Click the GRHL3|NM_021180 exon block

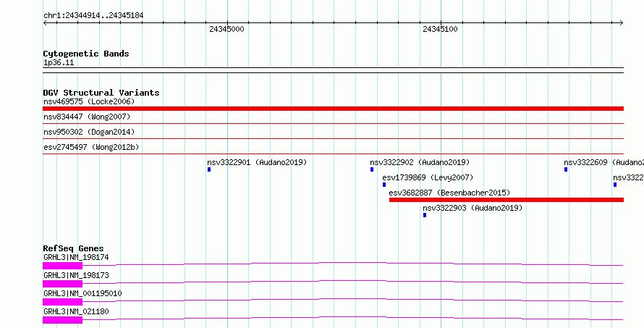coord(62,320)
